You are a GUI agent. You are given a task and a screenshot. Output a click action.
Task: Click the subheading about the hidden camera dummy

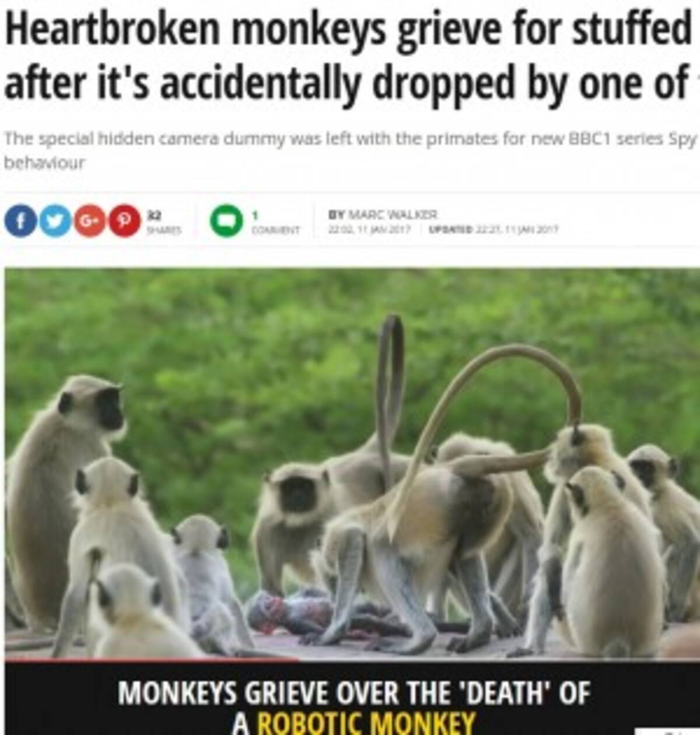(x=351, y=150)
